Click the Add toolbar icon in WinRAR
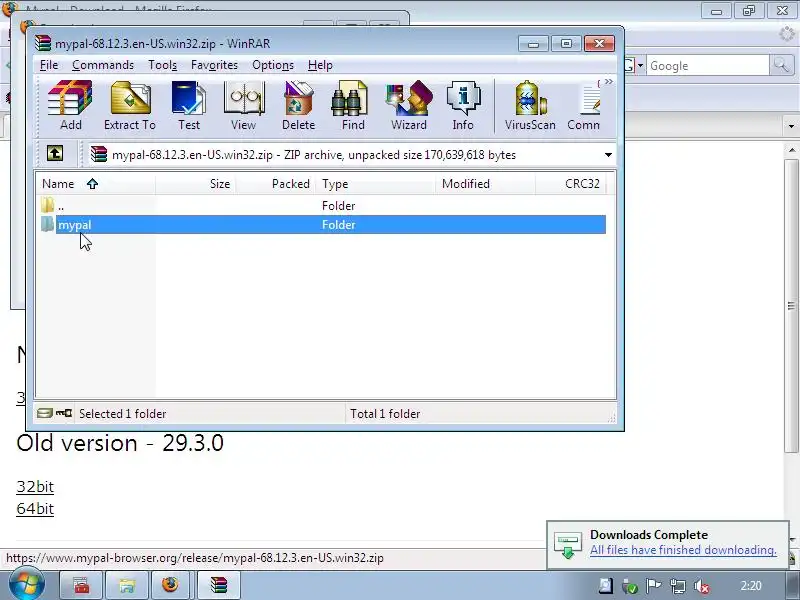This screenshot has width=800, height=600. click(70, 106)
